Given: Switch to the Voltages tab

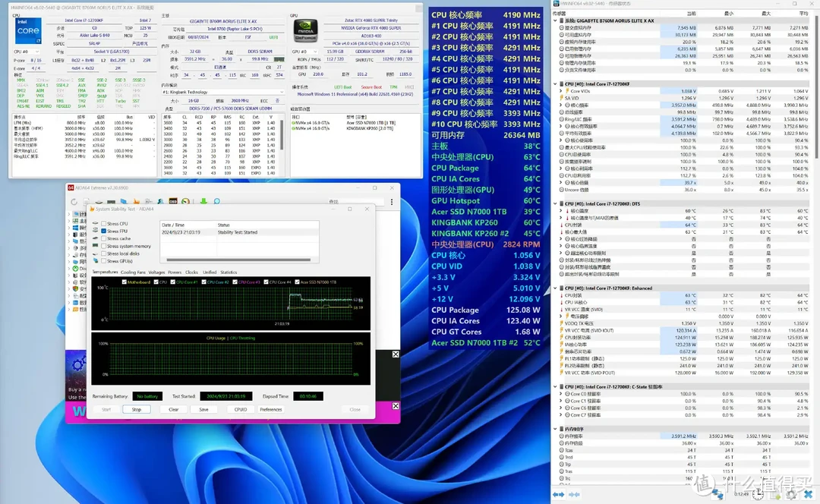Looking at the screenshot, I should pyautogui.click(x=156, y=272).
